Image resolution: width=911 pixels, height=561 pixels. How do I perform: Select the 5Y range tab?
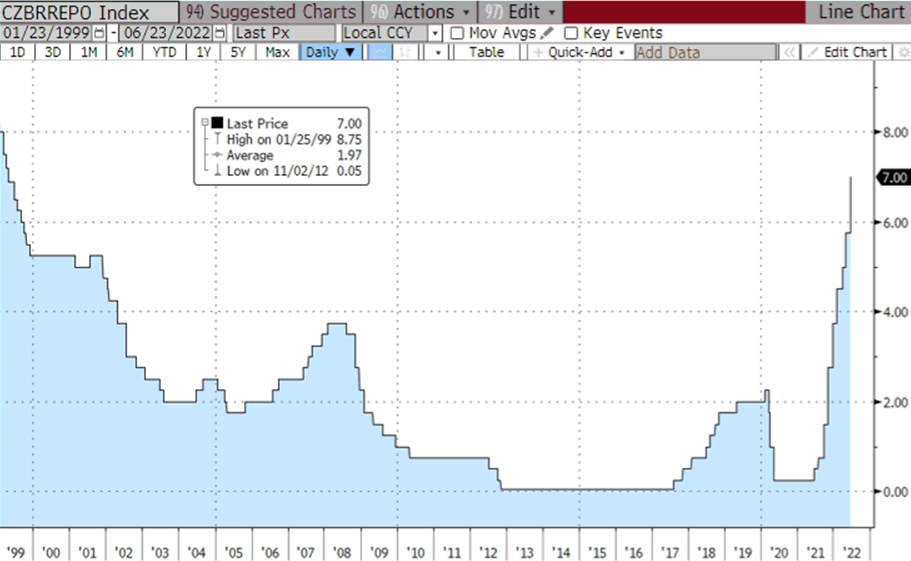[x=238, y=52]
